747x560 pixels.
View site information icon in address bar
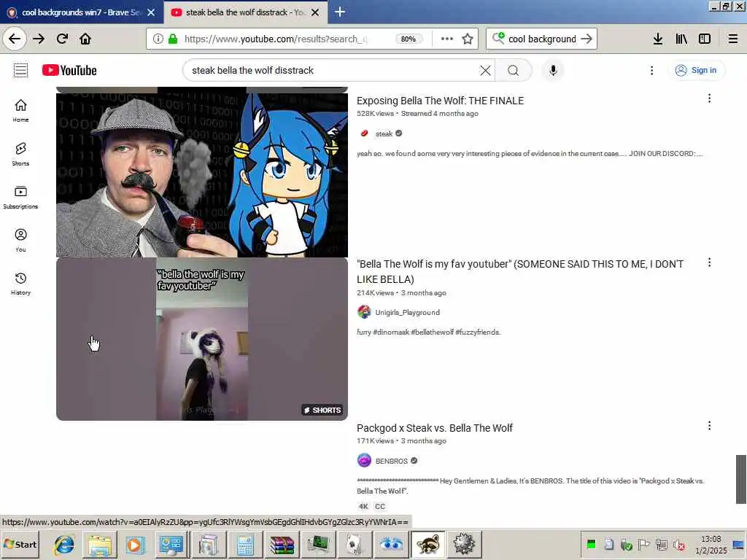pos(158,39)
